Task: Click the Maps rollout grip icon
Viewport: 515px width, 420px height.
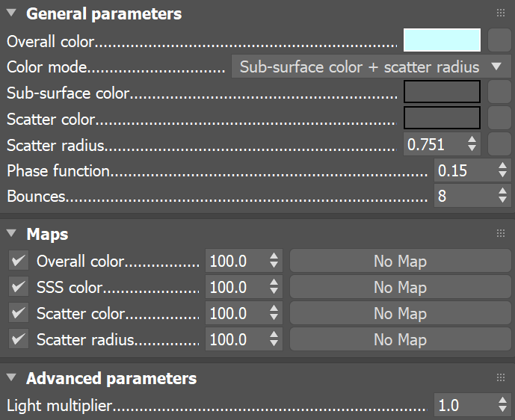Action: pyautogui.click(x=501, y=233)
